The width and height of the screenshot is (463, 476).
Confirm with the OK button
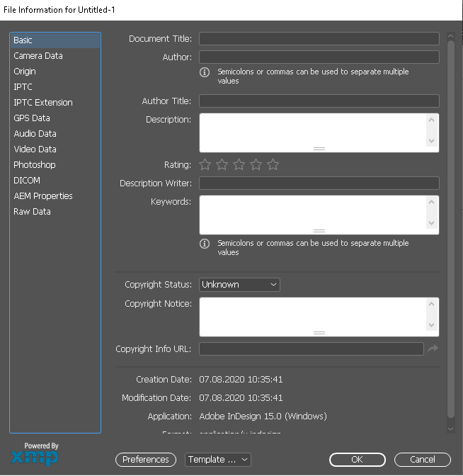[x=358, y=460]
